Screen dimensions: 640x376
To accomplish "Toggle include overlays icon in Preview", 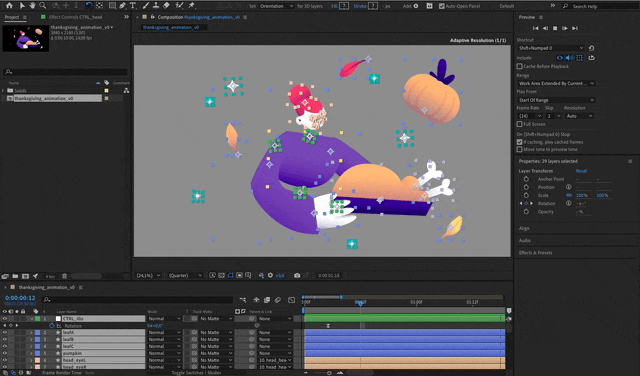I will click(x=579, y=58).
